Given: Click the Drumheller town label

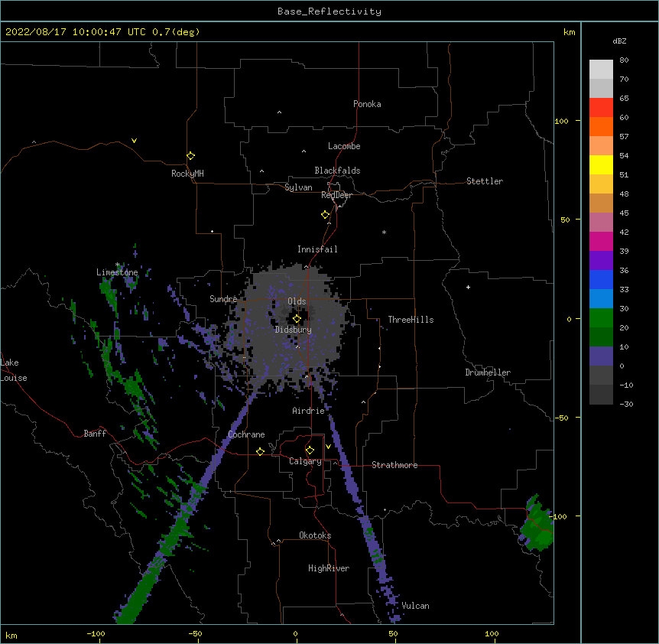Looking at the screenshot, I should point(488,372).
